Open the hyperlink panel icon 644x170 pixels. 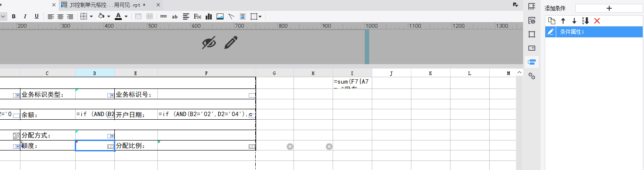tap(531, 76)
